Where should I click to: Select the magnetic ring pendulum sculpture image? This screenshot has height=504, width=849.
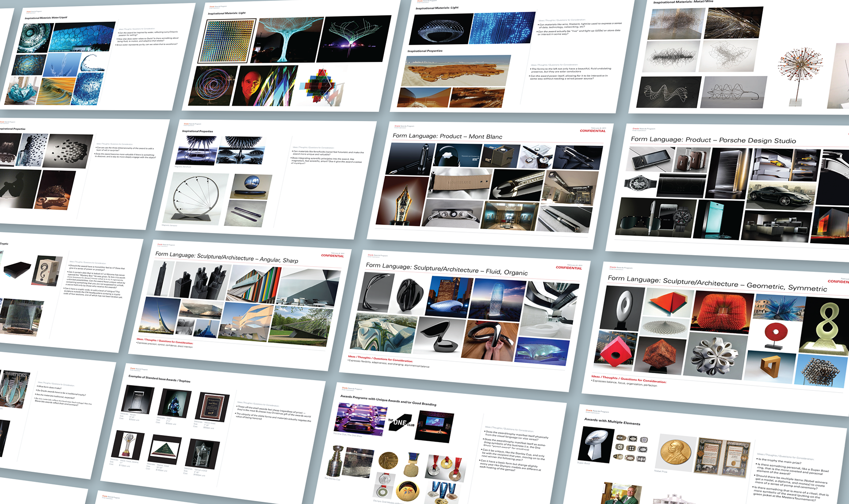point(195,199)
